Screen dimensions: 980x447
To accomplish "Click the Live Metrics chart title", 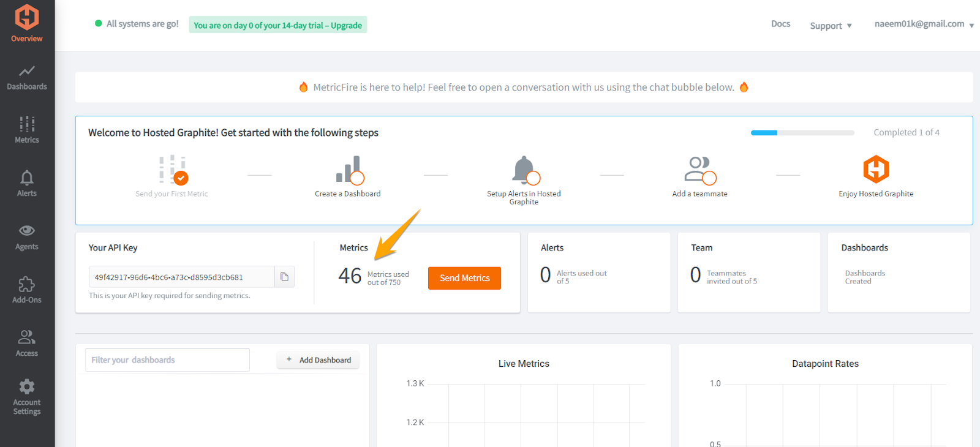I will coord(524,364).
